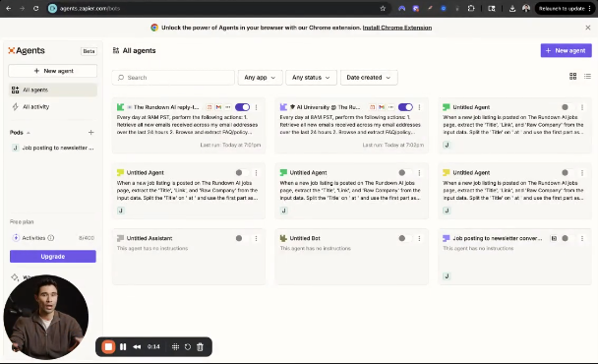
Task: Open the Any status filter dropdown
Action: 311,78
